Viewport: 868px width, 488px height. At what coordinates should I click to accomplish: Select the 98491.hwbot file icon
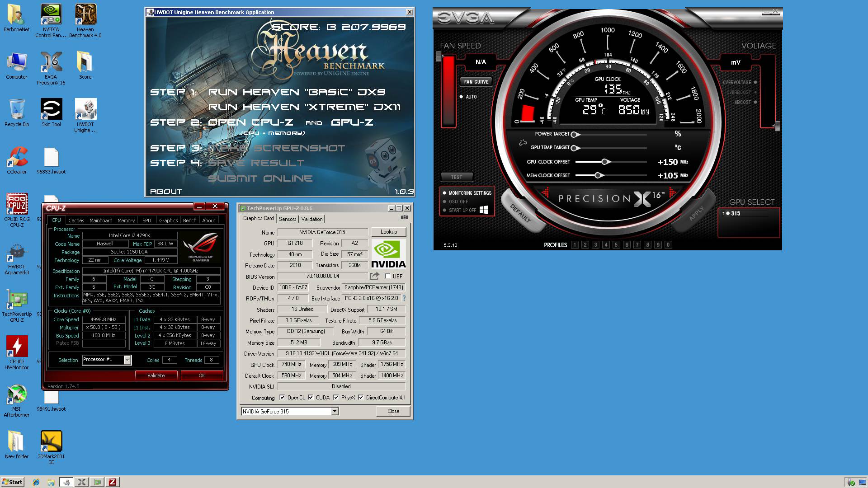[51, 402]
